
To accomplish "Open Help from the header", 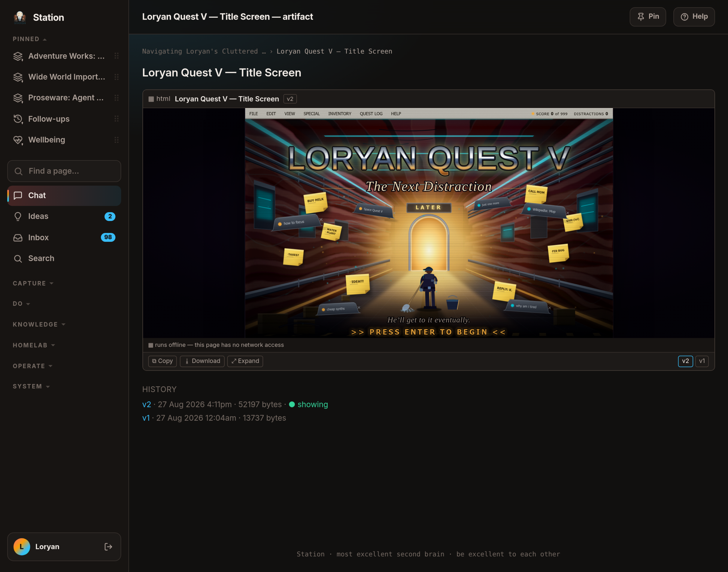I will pyautogui.click(x=694, y=17).
